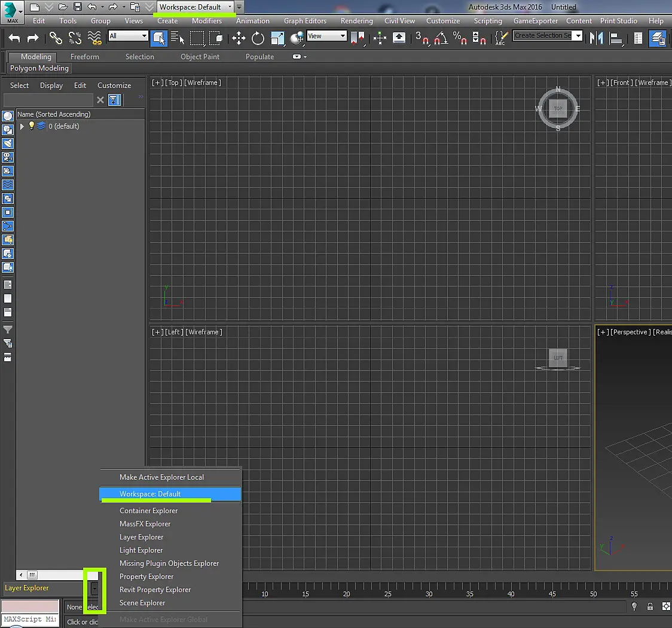The height and width of the screenshot is (628, 672).
Task: Open the Polygon Modeling panel button
Action: [39, 68]
